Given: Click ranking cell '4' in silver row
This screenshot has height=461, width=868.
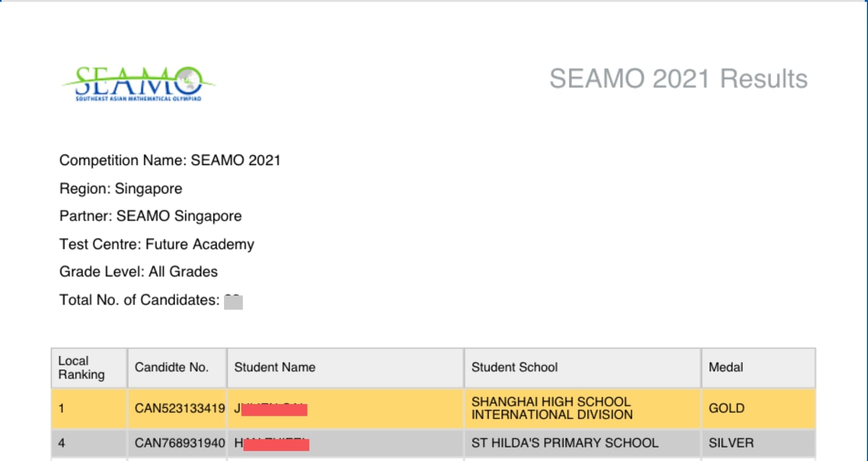Looking at the screenshot, I should (89, 443).
